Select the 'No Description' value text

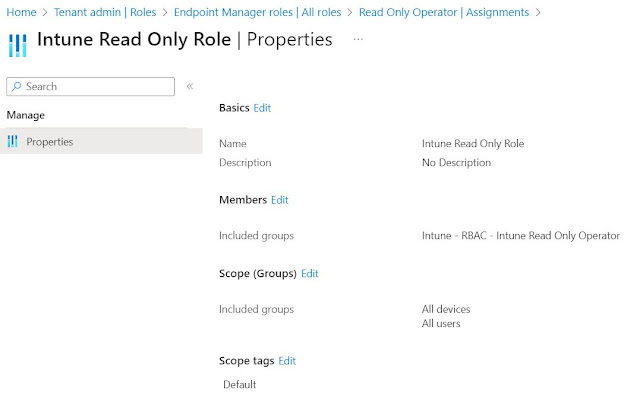click(456, 163)
